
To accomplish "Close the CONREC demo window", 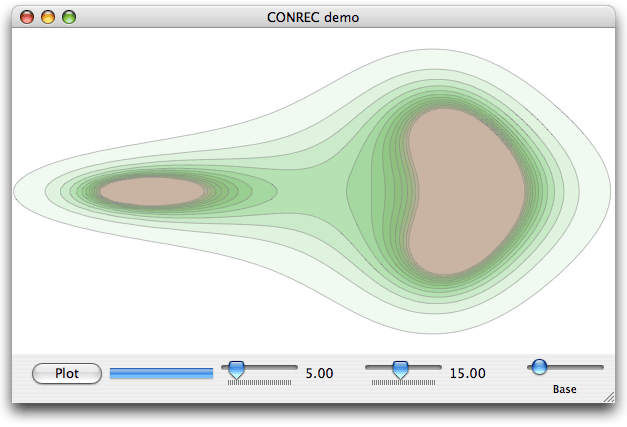I will [x=27, y=17].
